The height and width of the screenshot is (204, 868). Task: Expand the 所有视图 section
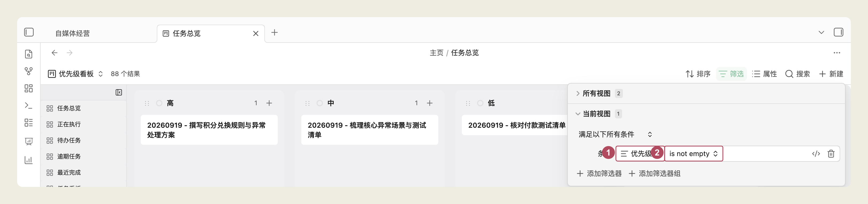(x=596, y=93)
